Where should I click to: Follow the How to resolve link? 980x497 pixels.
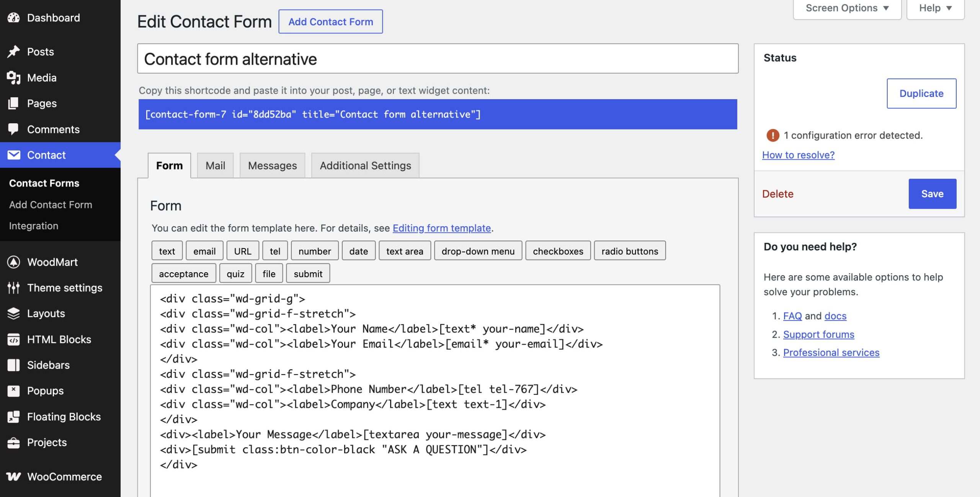(798, 155)
